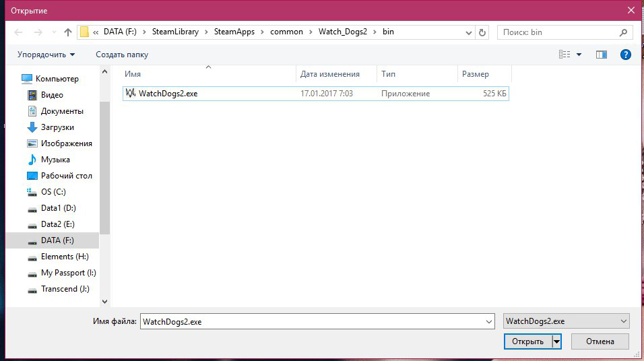Close the Открытие dialog
644x361 pixels.
tap(631, 10)
